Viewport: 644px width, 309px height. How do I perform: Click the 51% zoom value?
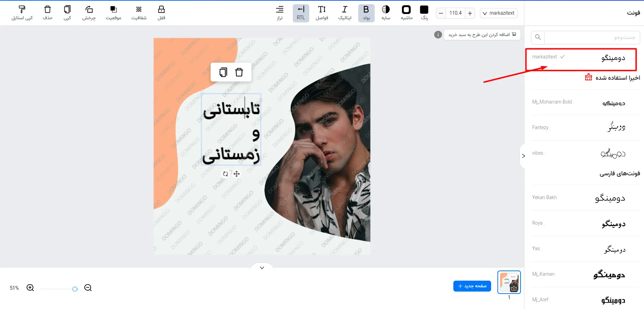coord(14,288)
